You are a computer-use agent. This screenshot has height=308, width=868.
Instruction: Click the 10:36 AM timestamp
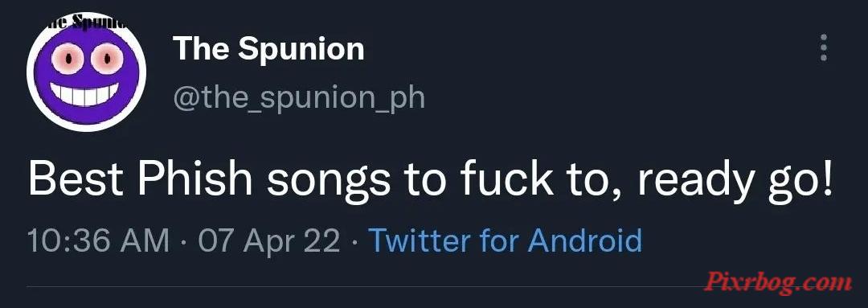tap(99, 241)
